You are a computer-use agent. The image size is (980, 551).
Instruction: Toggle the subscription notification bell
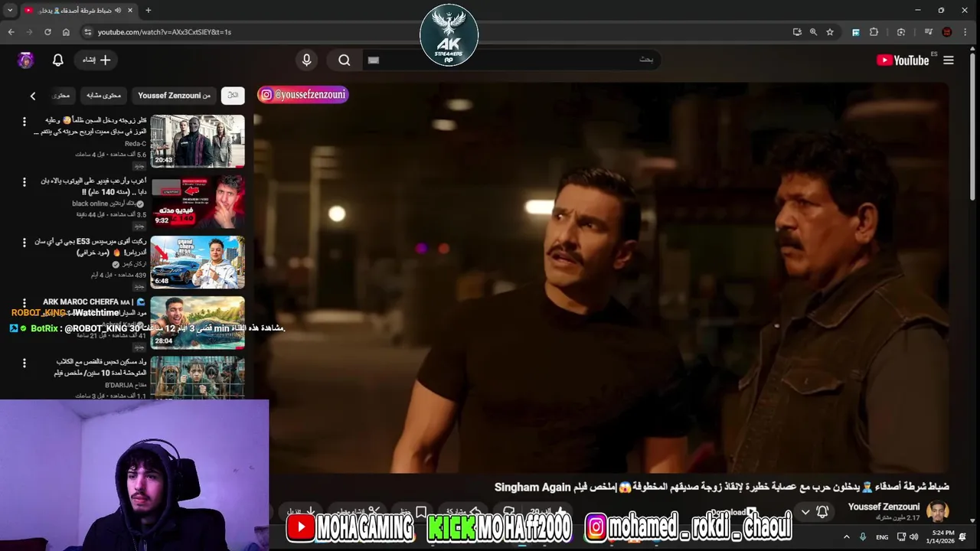point(822,511)
